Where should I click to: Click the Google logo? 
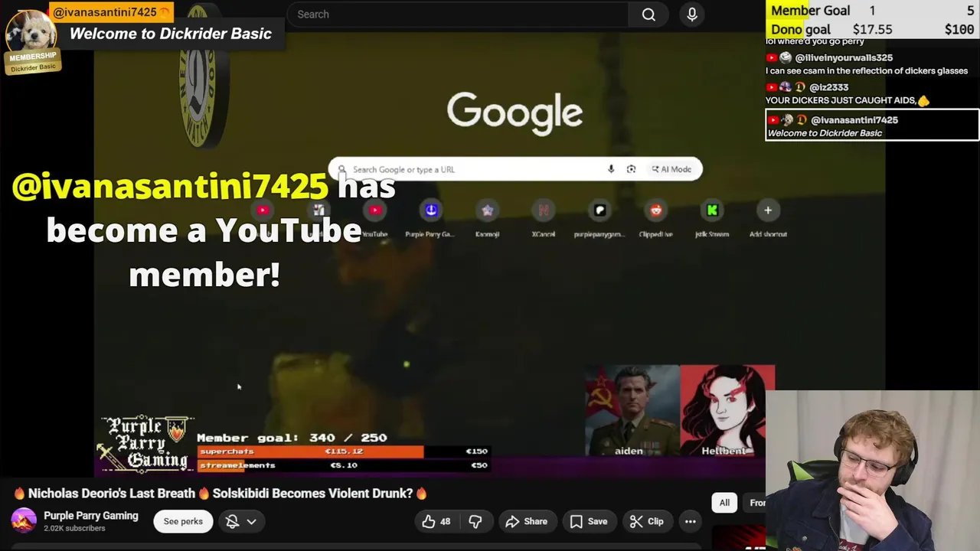click(514, 113)
